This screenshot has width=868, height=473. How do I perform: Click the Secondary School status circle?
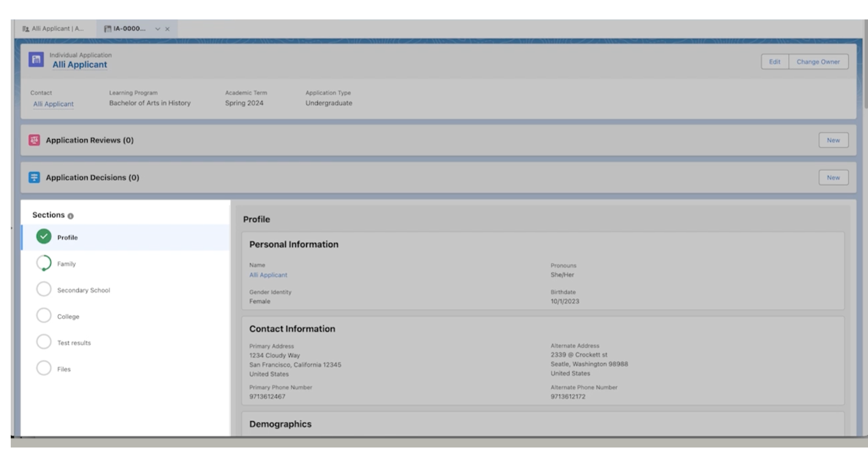(44, 290)
